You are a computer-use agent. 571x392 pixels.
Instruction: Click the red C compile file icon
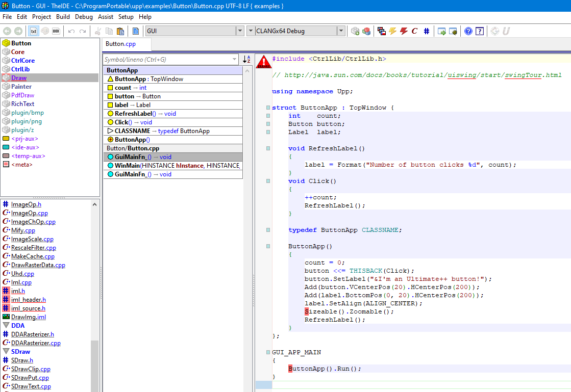414,31
